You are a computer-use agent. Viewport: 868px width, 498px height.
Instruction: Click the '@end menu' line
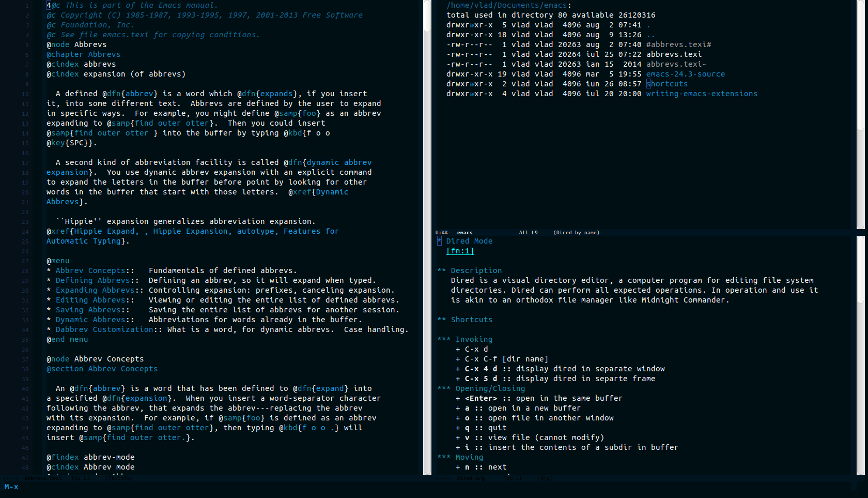67,339
